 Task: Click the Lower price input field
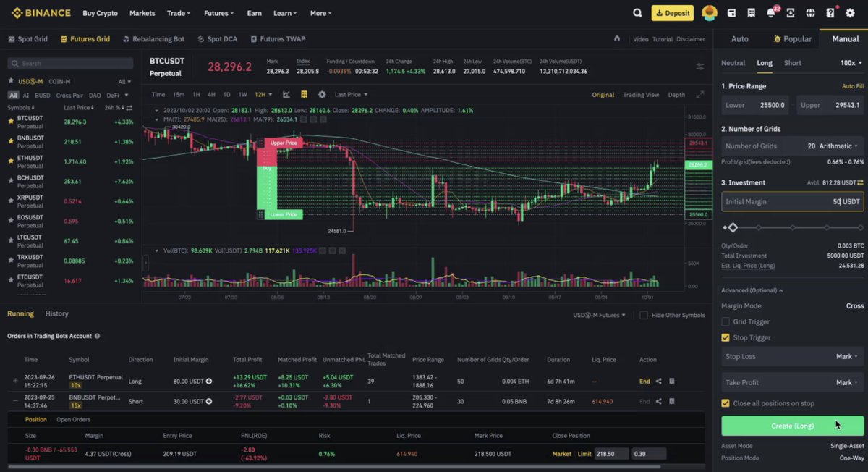[x=756, y=105]
